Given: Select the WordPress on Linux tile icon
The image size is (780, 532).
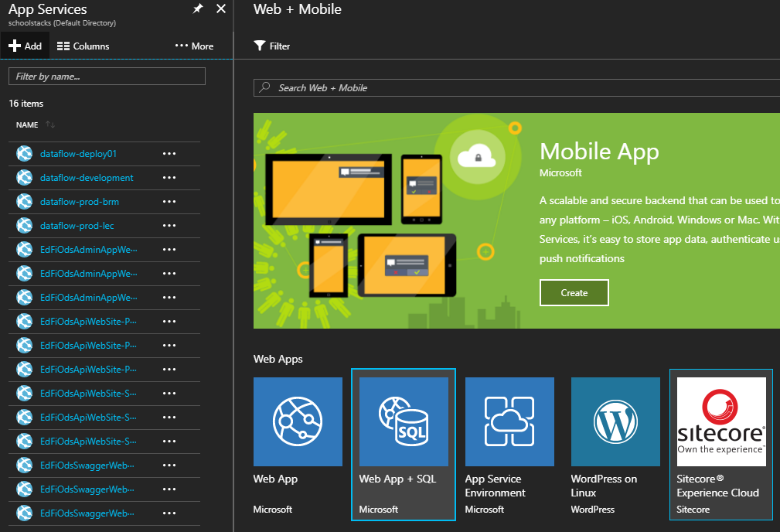Looking at the screenshot, I should point(616,421).
